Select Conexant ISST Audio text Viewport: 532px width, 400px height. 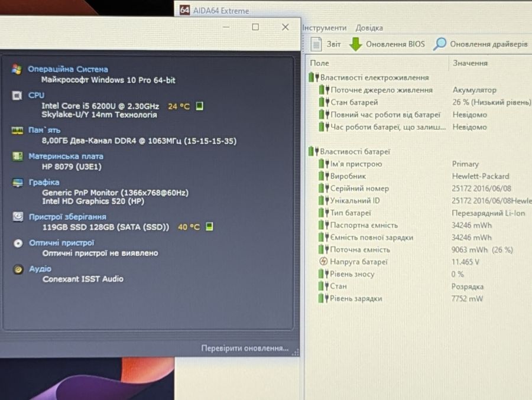pyautogui.click(x=83, y=279)
